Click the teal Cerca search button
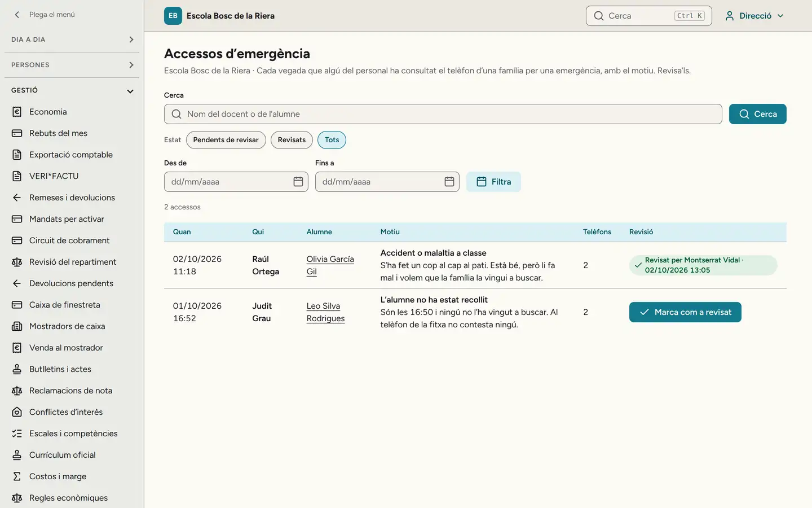Viewport: 812px width, 508px height. [758, 114]
